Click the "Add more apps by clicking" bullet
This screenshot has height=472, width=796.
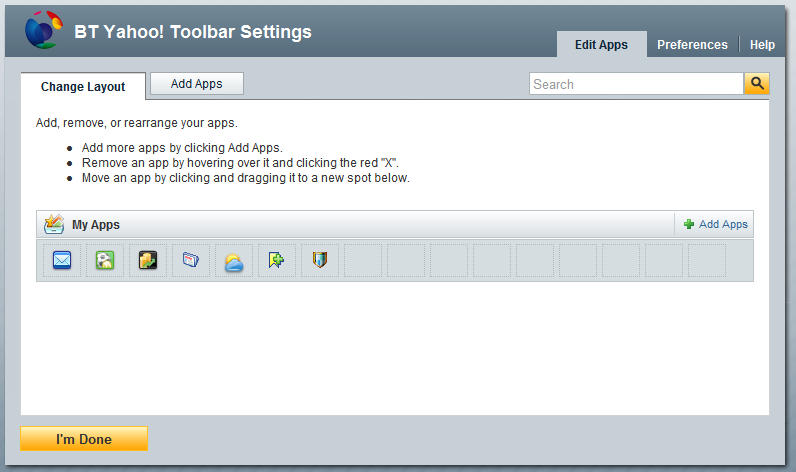click(182, 148)
